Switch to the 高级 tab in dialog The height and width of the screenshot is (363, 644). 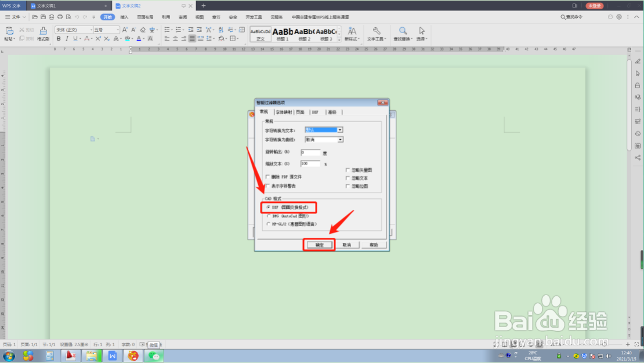(x=332, y=112)
